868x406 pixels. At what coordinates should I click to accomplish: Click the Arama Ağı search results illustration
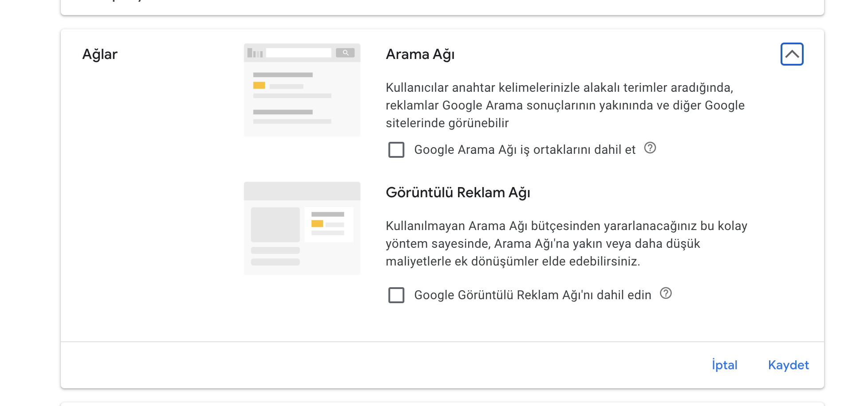click(302, 90)
